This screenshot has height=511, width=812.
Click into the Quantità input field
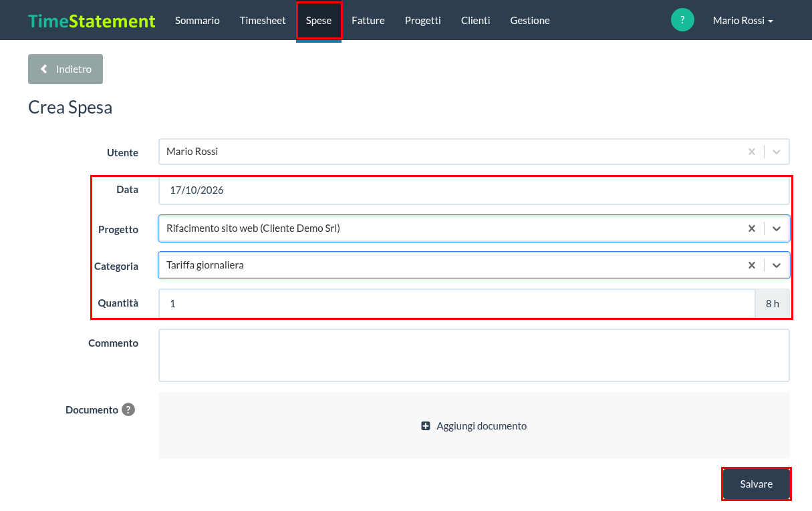pyautogui.click(x=457, y=304)
